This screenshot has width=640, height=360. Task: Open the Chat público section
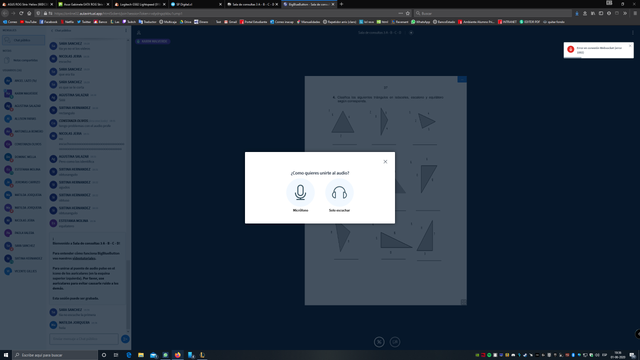point(23,40)
